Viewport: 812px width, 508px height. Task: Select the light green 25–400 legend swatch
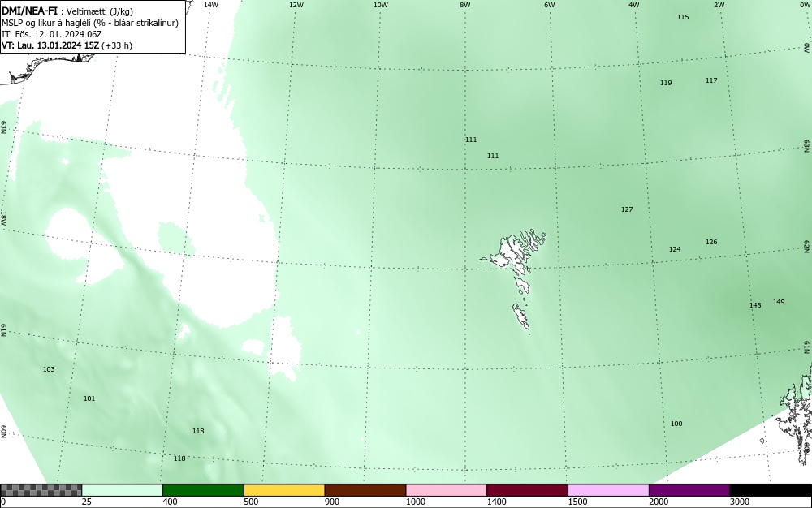point(123,490)
